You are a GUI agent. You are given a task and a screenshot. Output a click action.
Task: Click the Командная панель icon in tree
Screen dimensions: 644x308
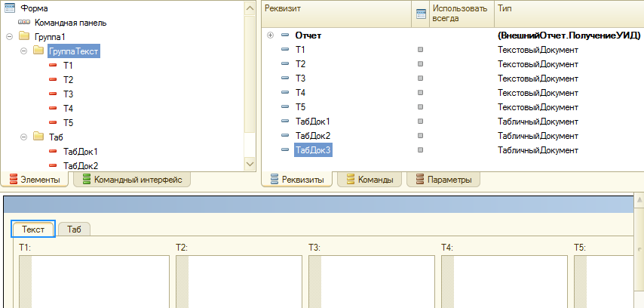(24, 23)
